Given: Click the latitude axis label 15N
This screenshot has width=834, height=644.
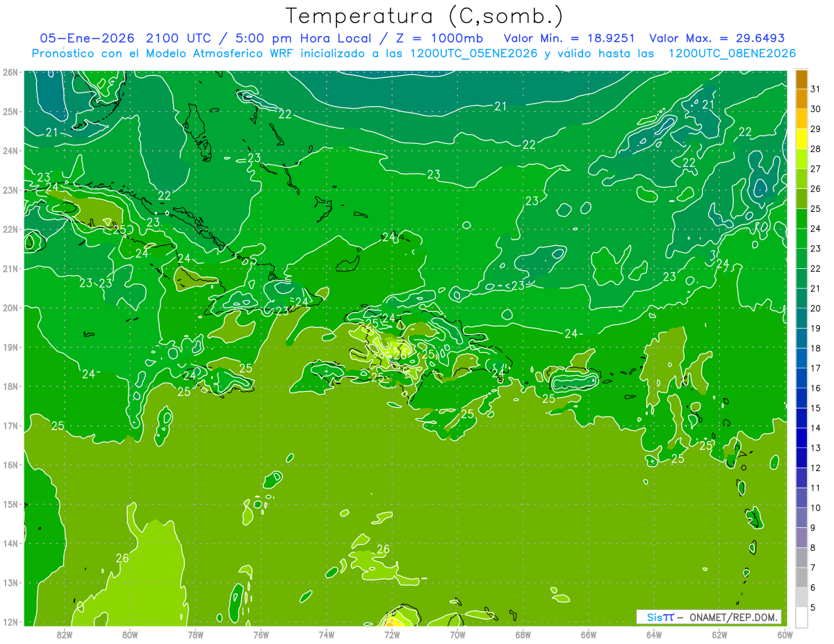Looking at the screenshot, I should point(10,504).
